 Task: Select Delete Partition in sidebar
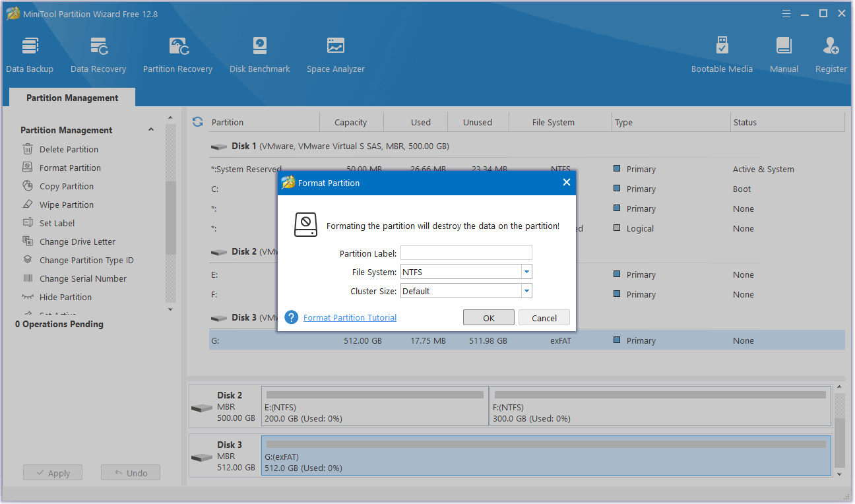(69, 149)
